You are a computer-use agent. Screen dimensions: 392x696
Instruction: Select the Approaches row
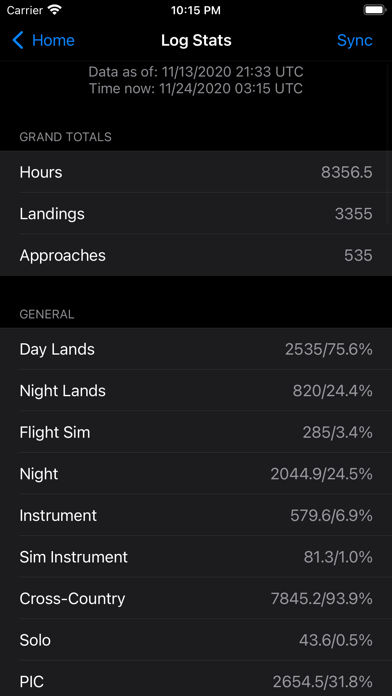click(x=196, y=255)
